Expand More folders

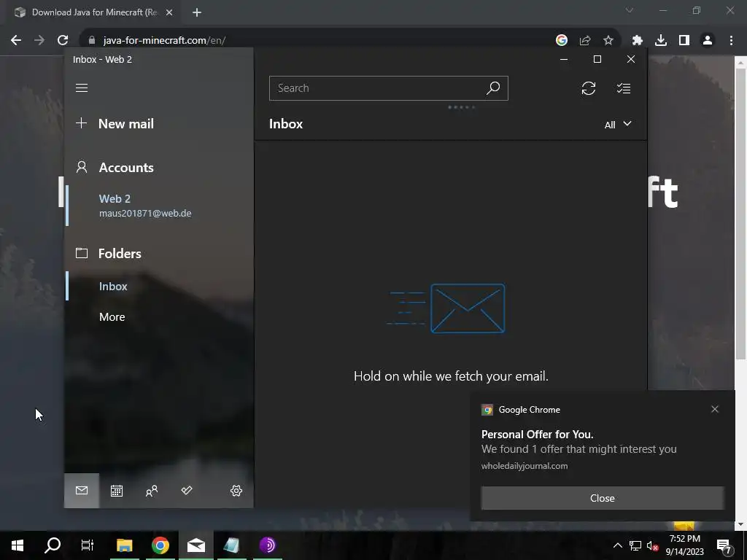click(112, 316)
